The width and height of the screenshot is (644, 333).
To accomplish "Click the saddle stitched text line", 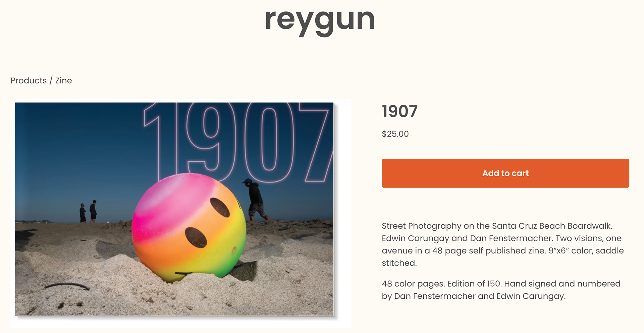I will 399,263.
